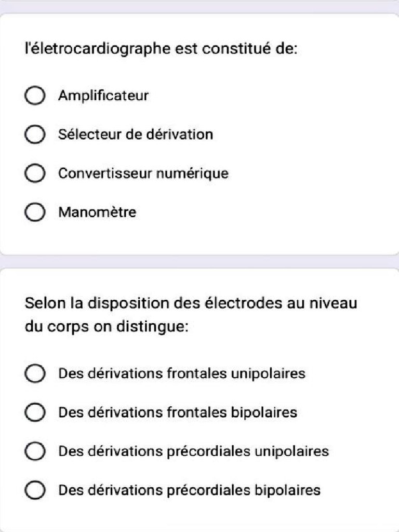
Task: Click the "du corps on distingue:" question line
Action: click(107, 328)
